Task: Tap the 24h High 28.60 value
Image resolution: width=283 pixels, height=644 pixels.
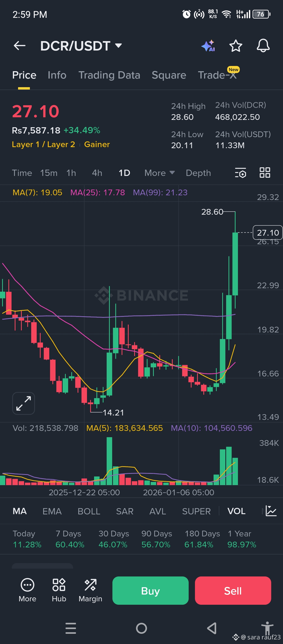Action: pyautogui.click(x=182, y=117)
